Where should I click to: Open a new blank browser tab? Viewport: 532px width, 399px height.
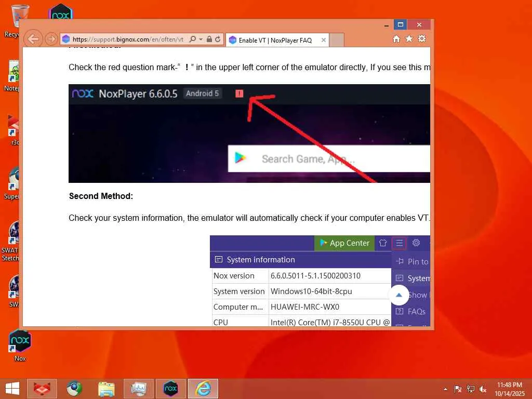tap(337, 40)
